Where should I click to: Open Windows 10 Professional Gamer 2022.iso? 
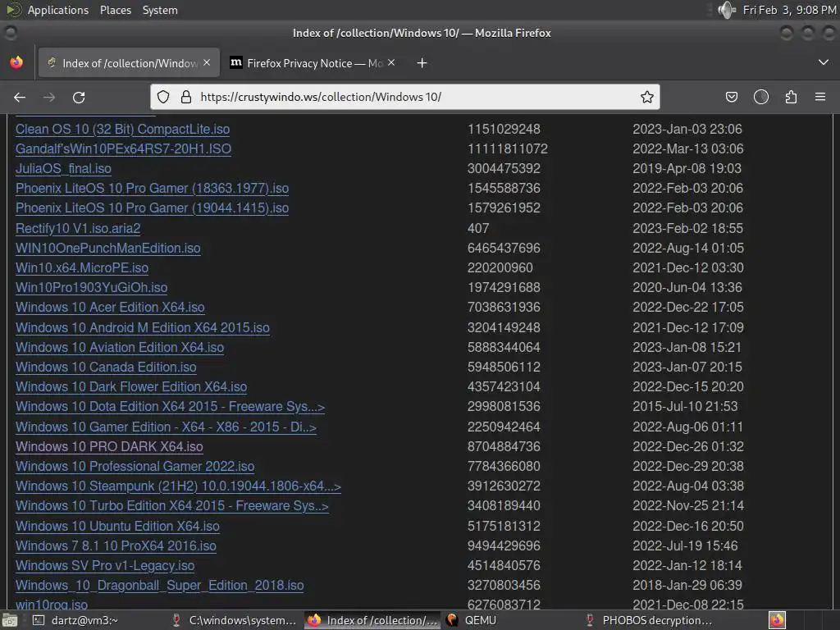135,467
